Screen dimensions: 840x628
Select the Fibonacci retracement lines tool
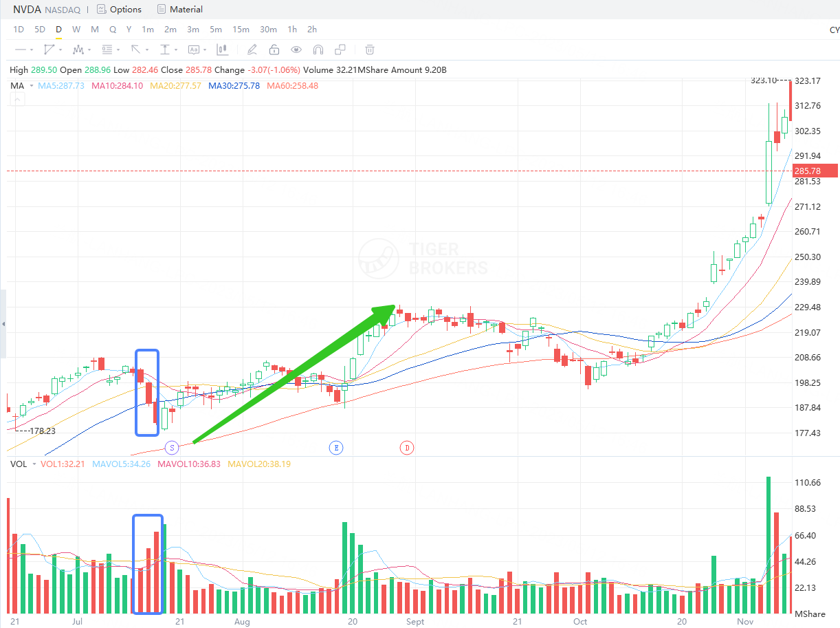click(x=107, y=50)
